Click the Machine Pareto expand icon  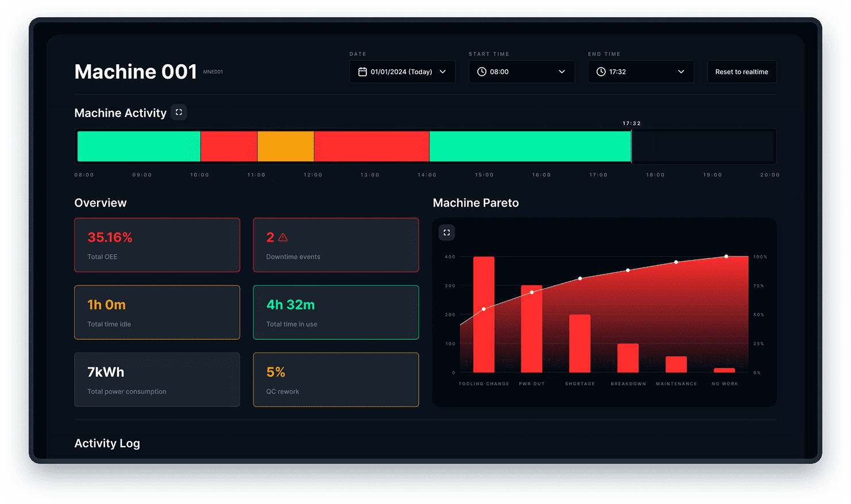click(x=447, y=232)
